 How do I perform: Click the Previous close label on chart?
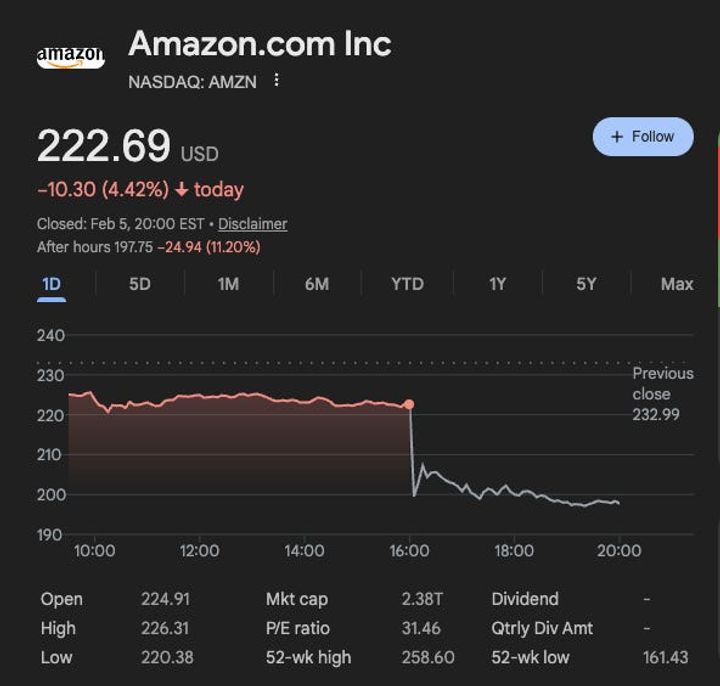point(662,384)
